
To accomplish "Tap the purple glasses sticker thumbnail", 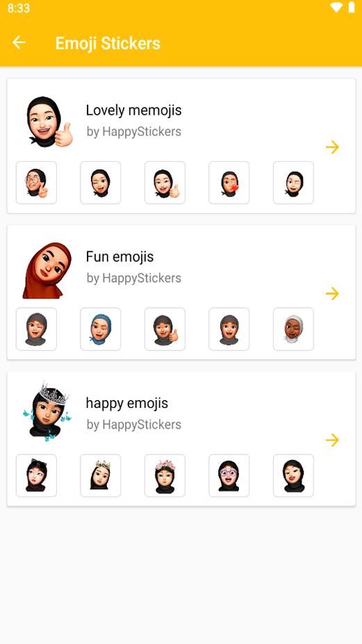I will (x=229, y=476).
